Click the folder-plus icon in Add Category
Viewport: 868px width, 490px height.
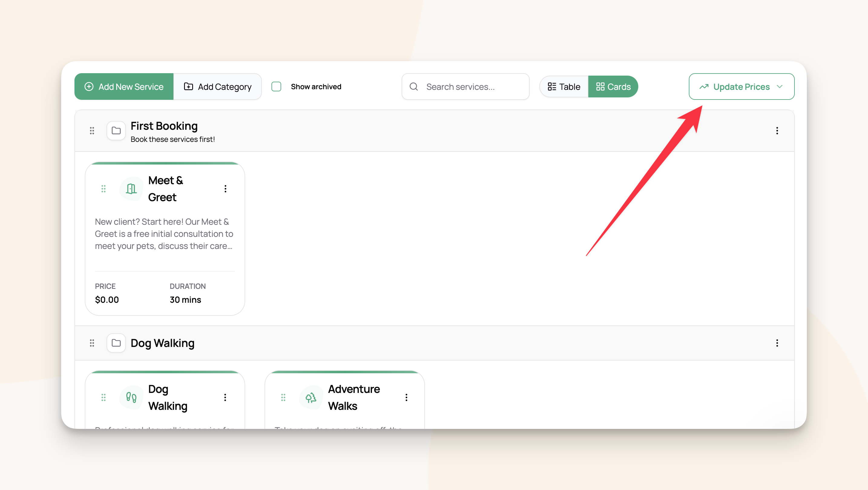[x=188, y=87]
